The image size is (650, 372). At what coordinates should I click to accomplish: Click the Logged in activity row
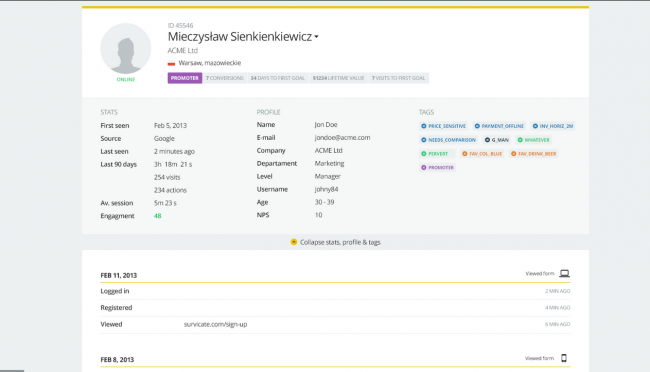(x=335, y=291)
